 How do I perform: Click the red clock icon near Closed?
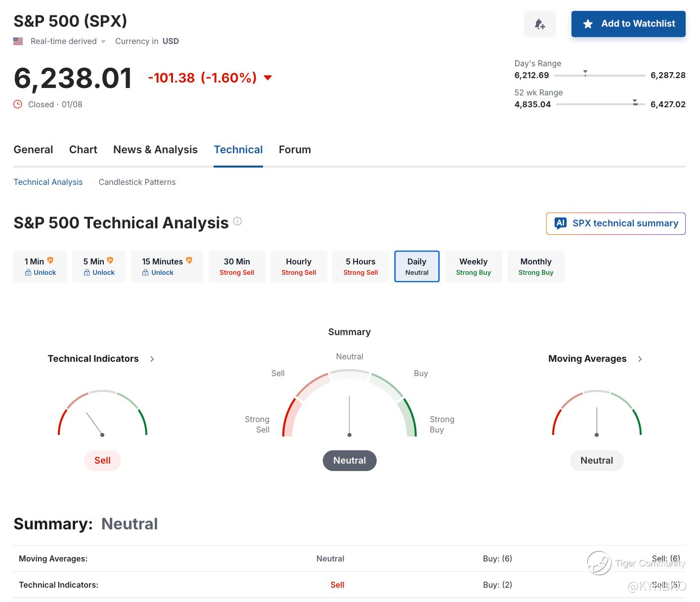point(18,104)
